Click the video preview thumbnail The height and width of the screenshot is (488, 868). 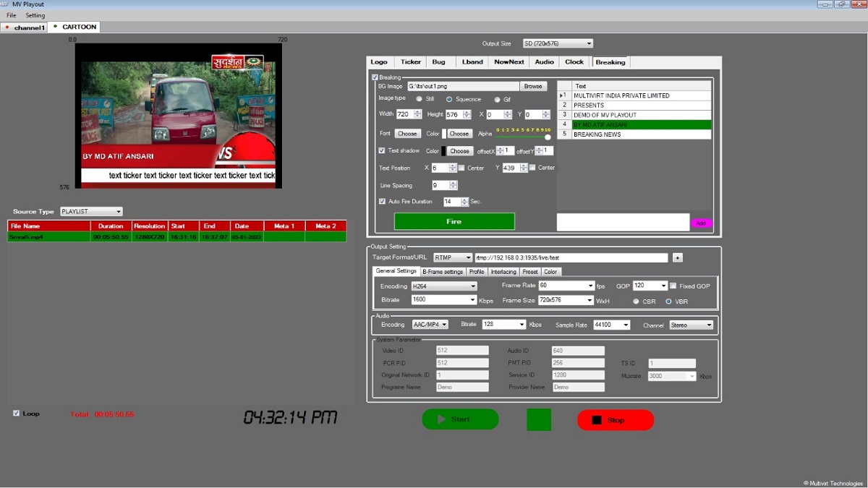coord(179,116)
